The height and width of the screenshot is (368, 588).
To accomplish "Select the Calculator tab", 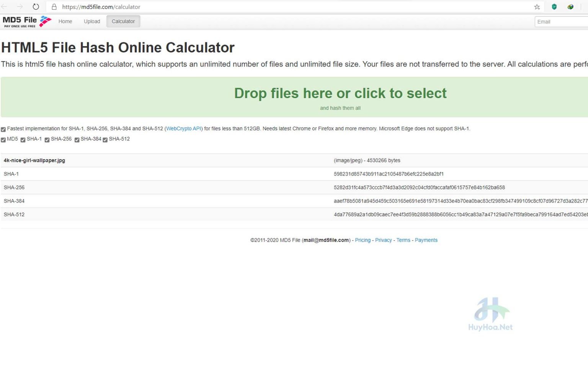I will click(x=123, y=21).
